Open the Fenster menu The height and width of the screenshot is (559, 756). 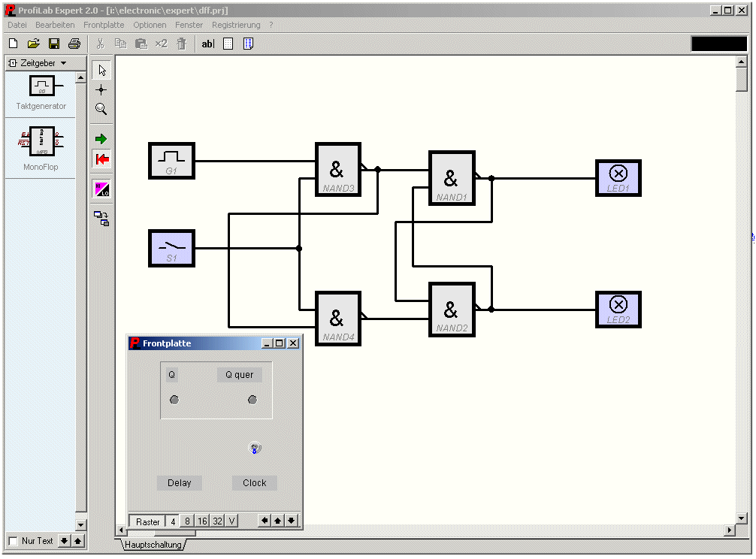(x=189, y=25)
